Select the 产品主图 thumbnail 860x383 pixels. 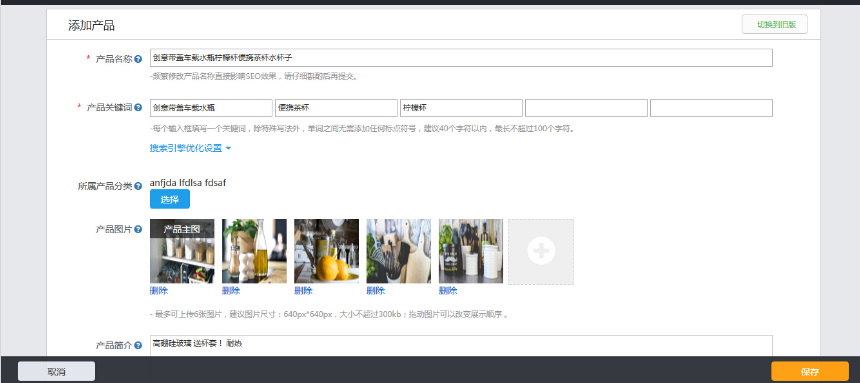click(182, 251)
